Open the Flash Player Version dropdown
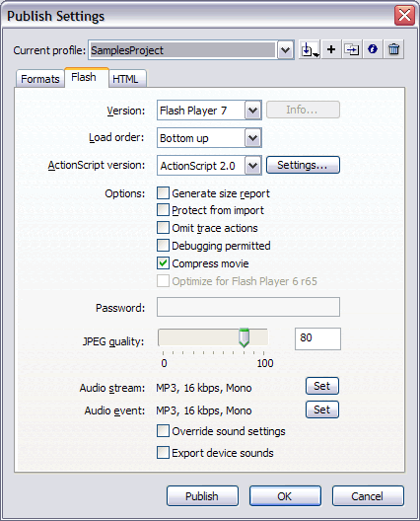420x521 pixels. click(253, 111)
